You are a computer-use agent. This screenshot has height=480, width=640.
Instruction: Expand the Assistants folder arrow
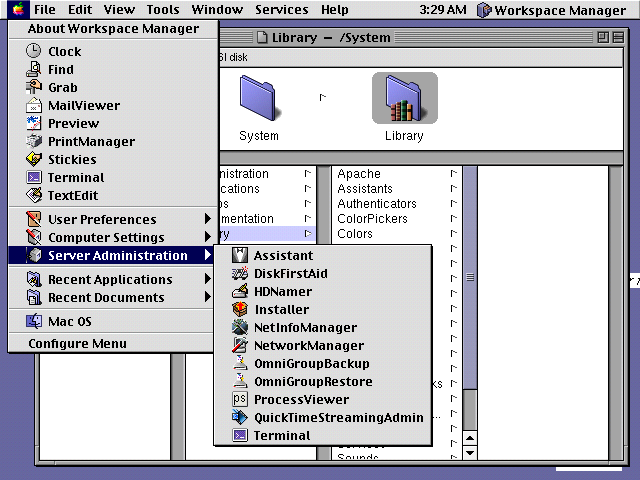pyautogui.click(x=453, y=189)
